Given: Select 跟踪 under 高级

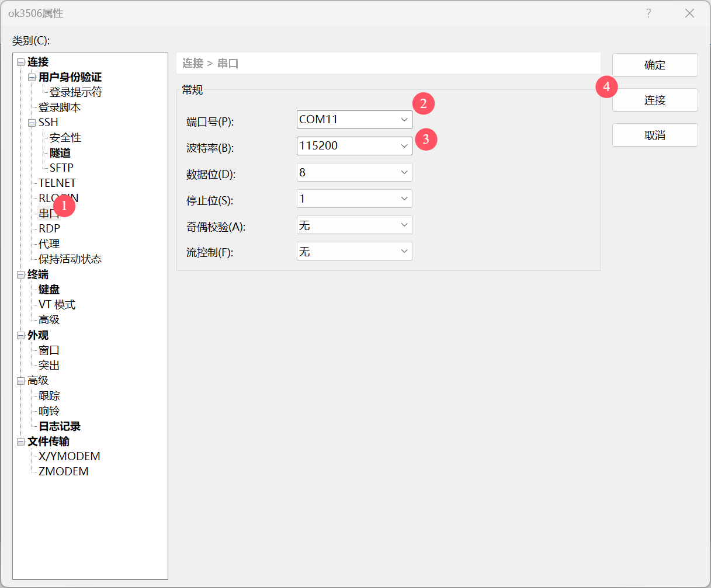Looking at the screenshot, I should tap(49, 396).
